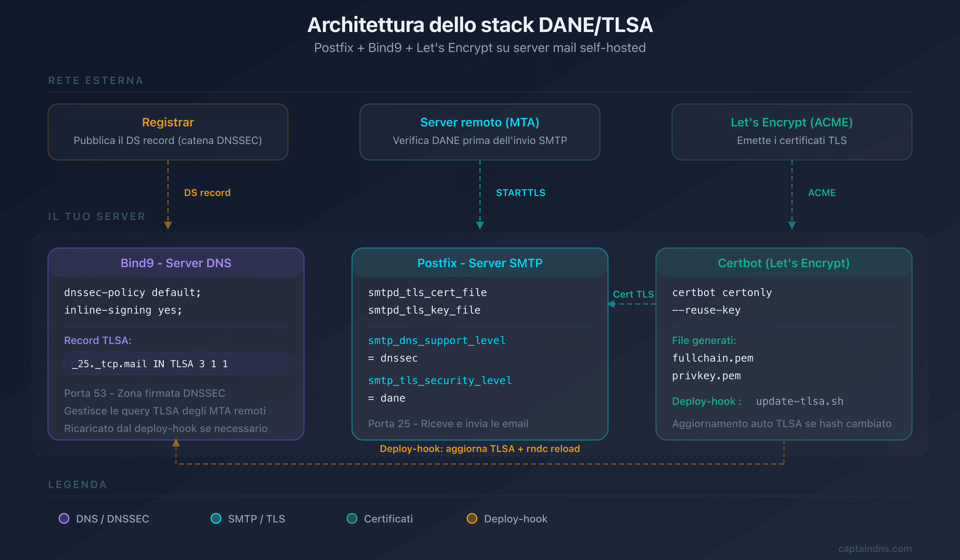Click the inline-signing yes; line
Image resolution: width=960 pixels, height=560 pixels.
pyautogui.click(x=123, y=310)
